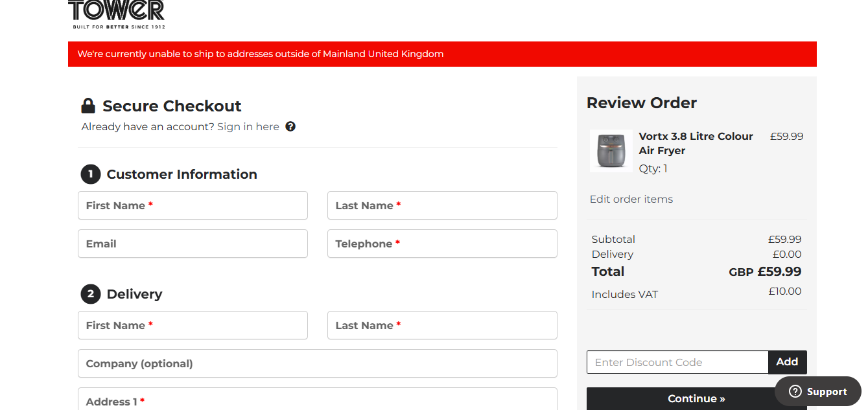Click the secure checkout padlock icon
868x410 pixels.
click(88, 106)
